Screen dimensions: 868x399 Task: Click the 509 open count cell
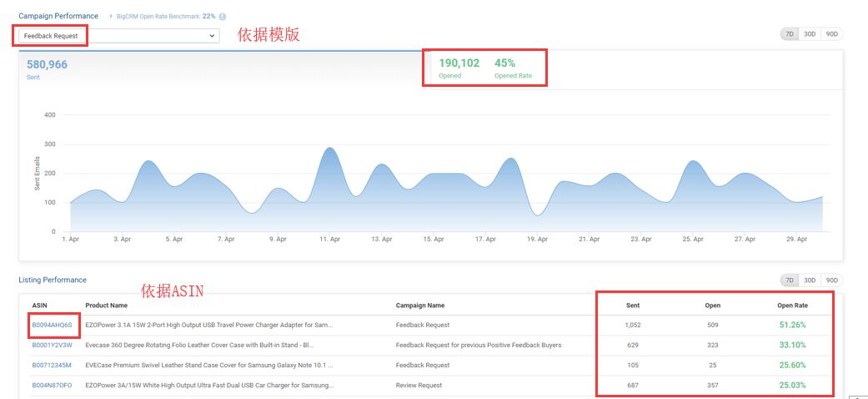click(712, 326)
